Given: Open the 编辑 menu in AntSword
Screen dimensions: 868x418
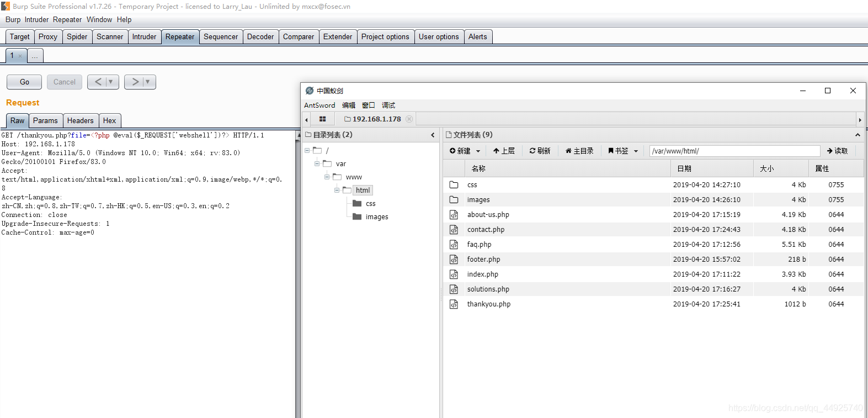Looking at the screenshot, I should click(349, 105).
